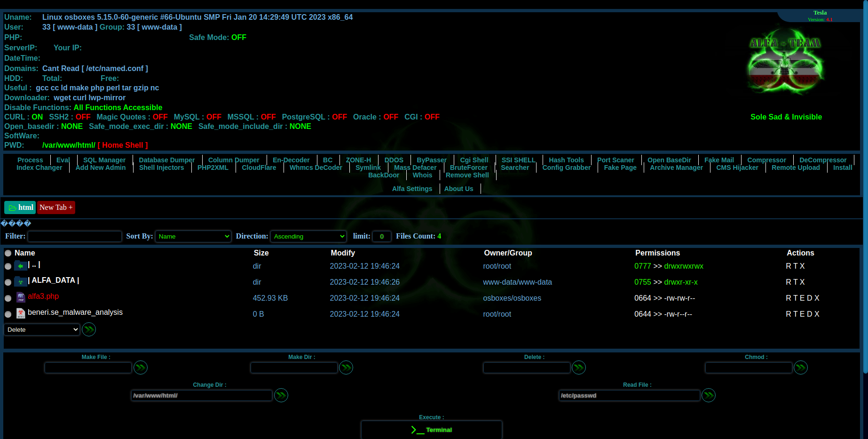The height and width of the screenshot is (439, 868).
Task: Click the Terminal prompt icon under Execute
Action: pos(418,430)
